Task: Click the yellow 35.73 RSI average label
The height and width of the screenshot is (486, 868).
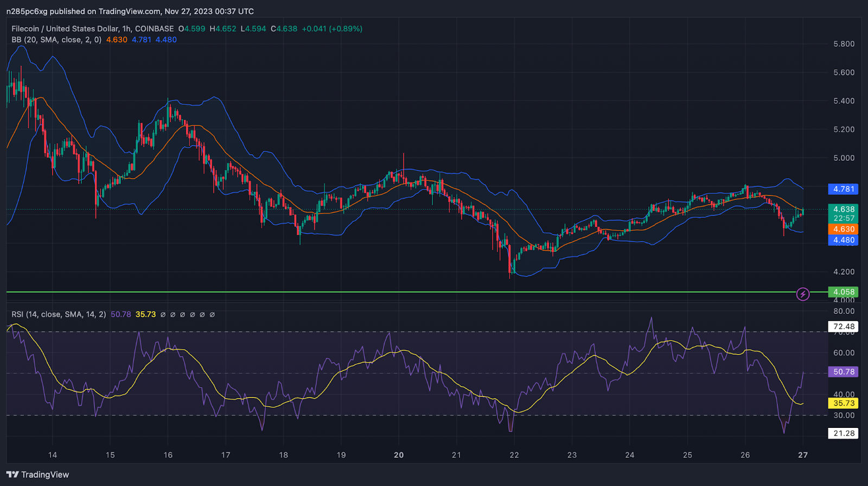Action: tap(843, 403)
